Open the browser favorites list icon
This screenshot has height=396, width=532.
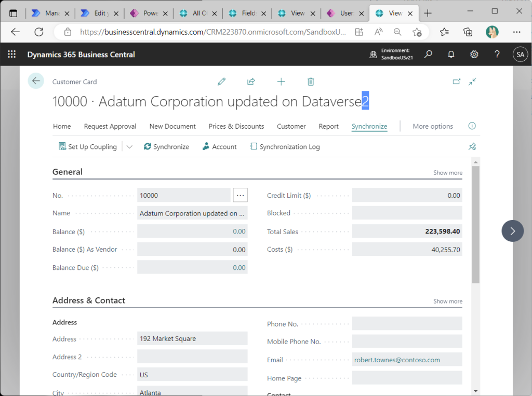[444, 32]
